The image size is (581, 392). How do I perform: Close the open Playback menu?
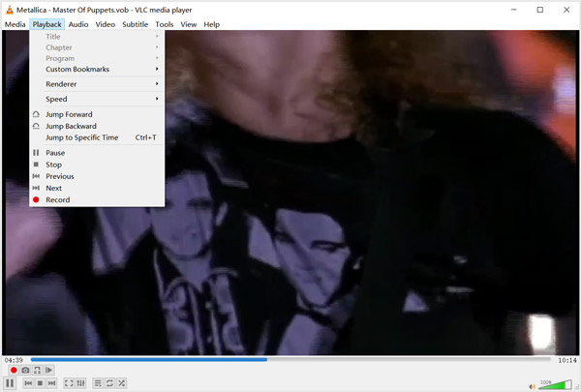[46, 24]
